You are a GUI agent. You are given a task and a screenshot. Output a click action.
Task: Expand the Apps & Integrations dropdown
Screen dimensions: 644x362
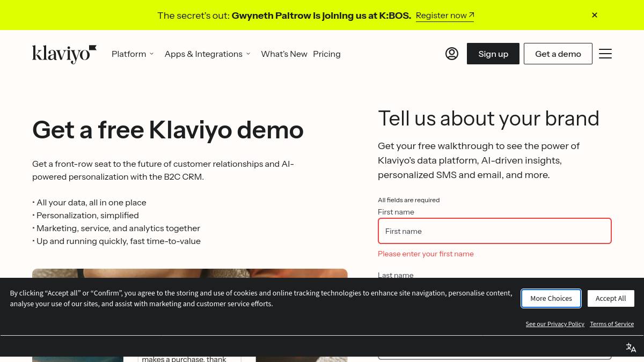tap(207, 54)
